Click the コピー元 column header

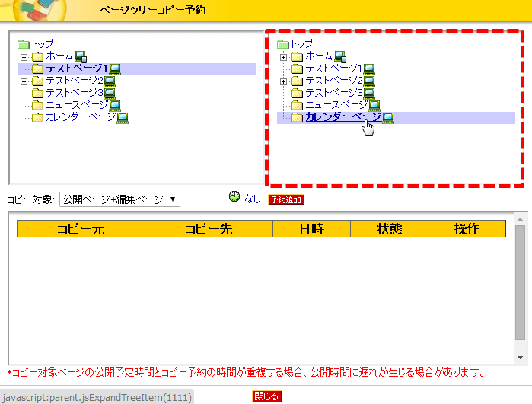click(x=81, y=228)
